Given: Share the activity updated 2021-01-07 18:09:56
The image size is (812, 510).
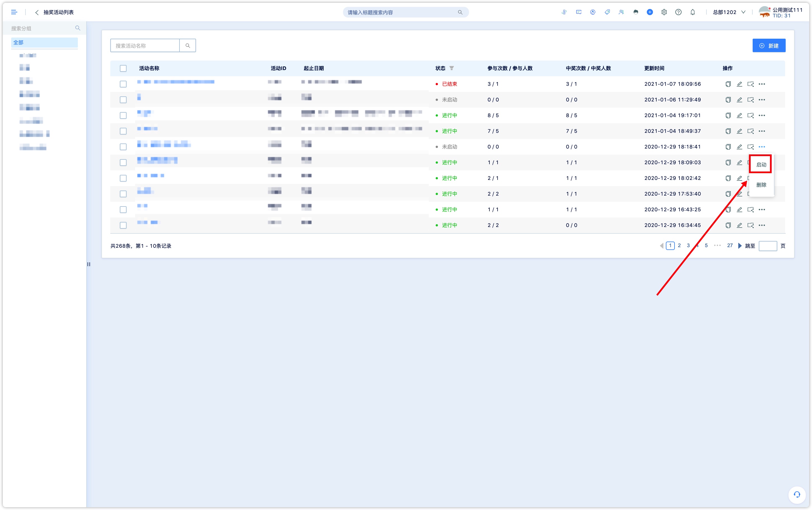Looking at the screenshot, I should click(750, 84).
